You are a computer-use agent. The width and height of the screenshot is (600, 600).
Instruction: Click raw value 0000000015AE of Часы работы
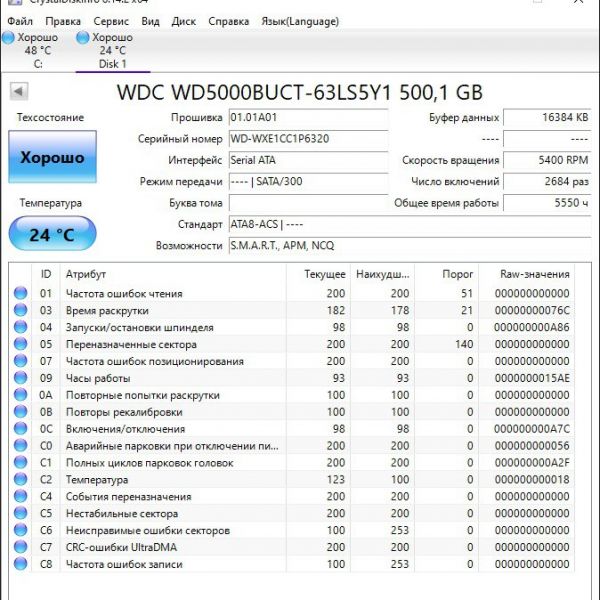[x=532, y=378]
